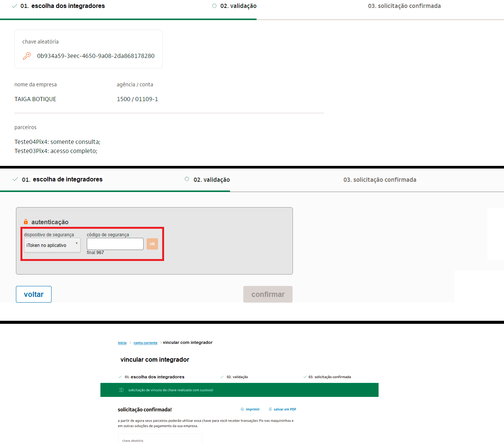Screen dimensions: 504x445
Task: Click the icon inside the green success banner
Action: click(121, 390)
